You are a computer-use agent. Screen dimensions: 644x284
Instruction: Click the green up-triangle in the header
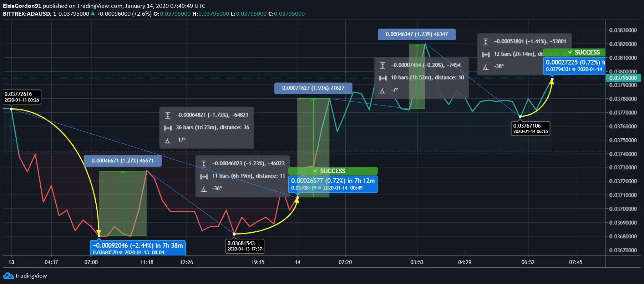pyautogui.click(x=93, y=14)
